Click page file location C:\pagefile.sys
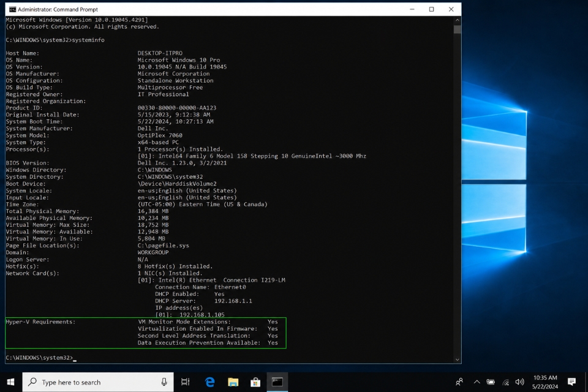The width and height of the screenshot is (588, 392). point(163,246)
